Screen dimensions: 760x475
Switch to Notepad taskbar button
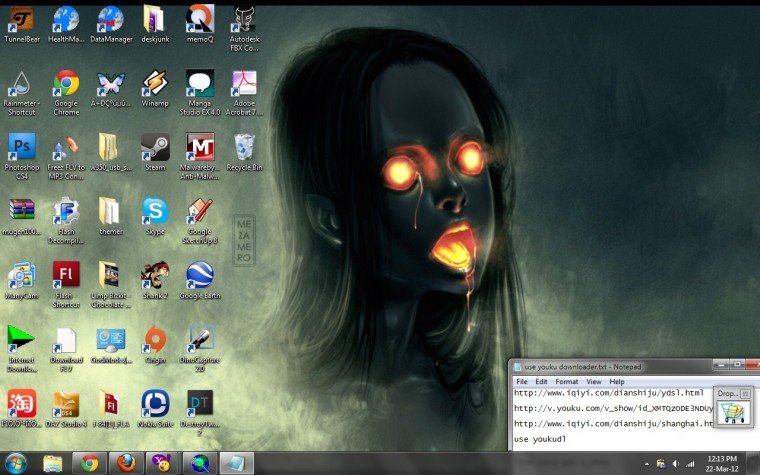click(x=237, y=463)
